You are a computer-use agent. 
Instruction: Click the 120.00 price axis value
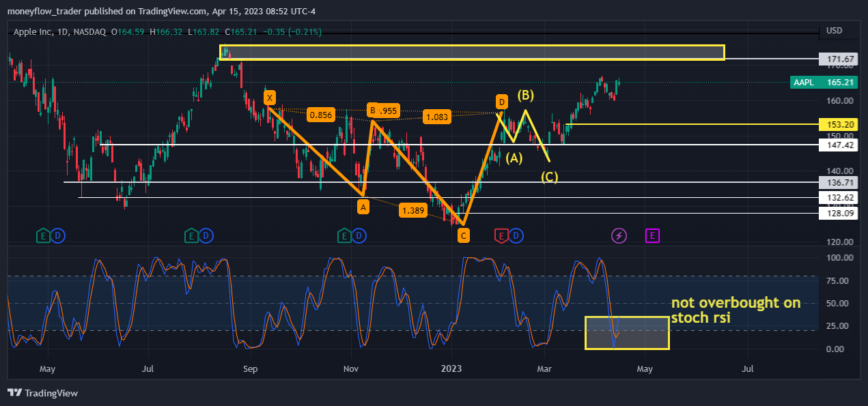[839, 242]
